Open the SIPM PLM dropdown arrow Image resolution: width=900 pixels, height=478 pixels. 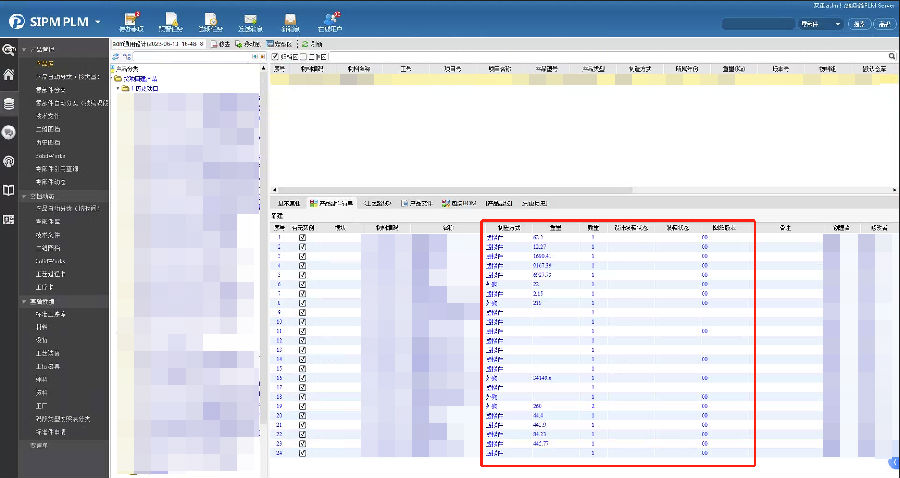97,21
